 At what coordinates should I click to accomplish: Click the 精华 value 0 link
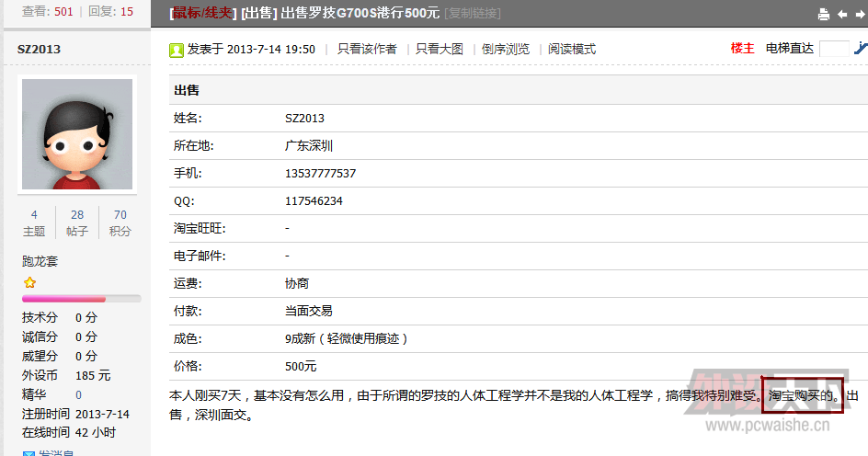(x=78, y=395)
